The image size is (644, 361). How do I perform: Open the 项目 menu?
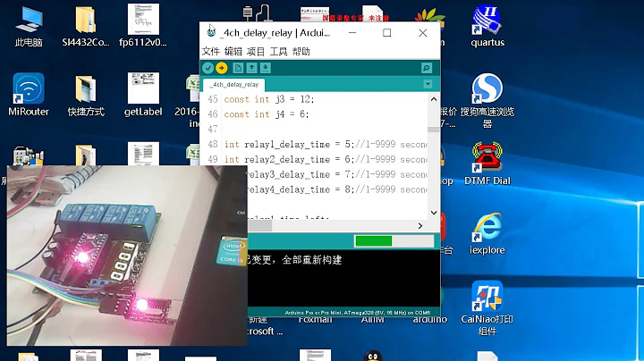pos(256,52)
